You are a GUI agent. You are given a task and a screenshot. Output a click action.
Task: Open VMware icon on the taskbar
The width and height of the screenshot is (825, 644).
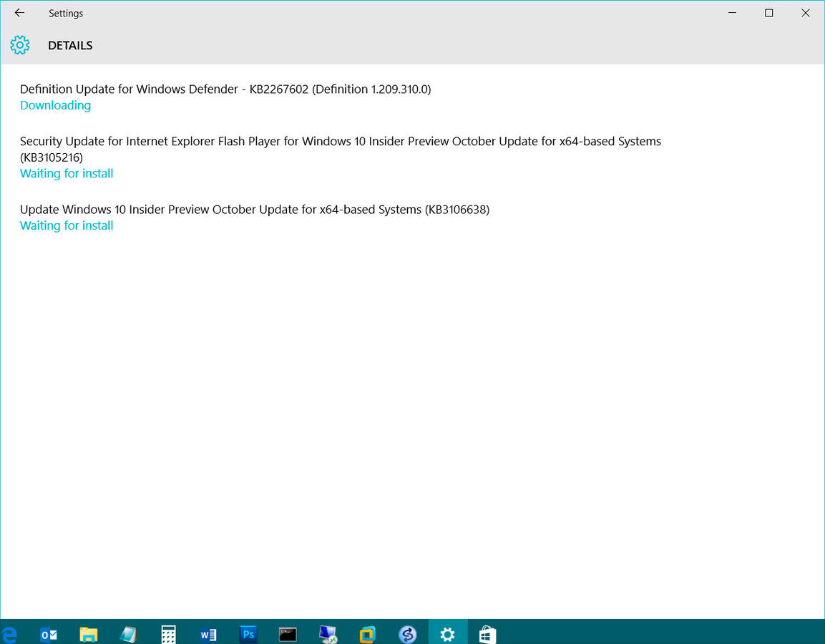pyautogui.click(x=368, y=635)
